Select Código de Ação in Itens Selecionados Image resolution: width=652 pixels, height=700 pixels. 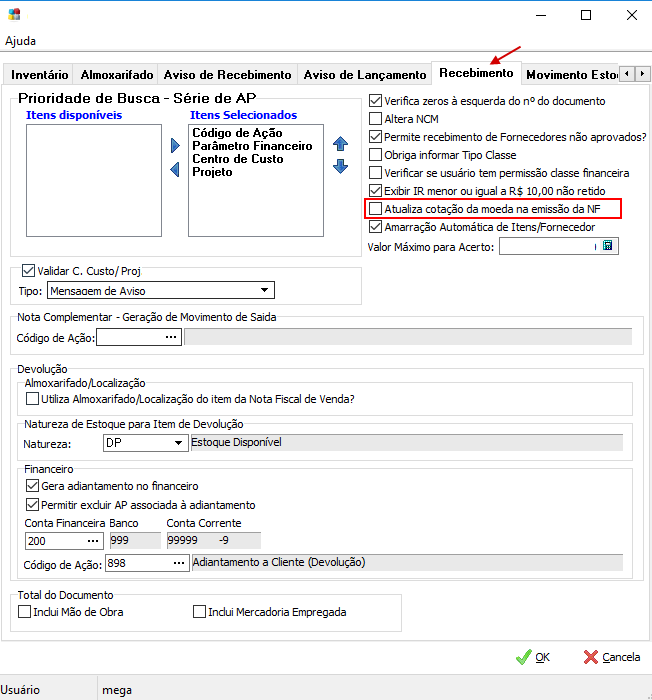(x=237, y=133)
